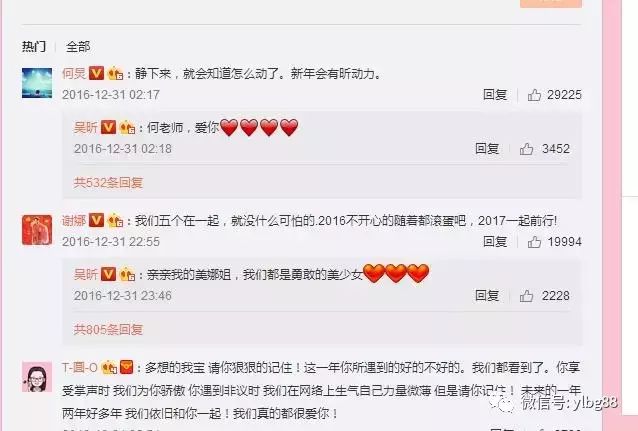Viewport: 638px width, 431px height.
Task: Expand the 共532条回复 reply thread
Action: click(x=108, y=182)
